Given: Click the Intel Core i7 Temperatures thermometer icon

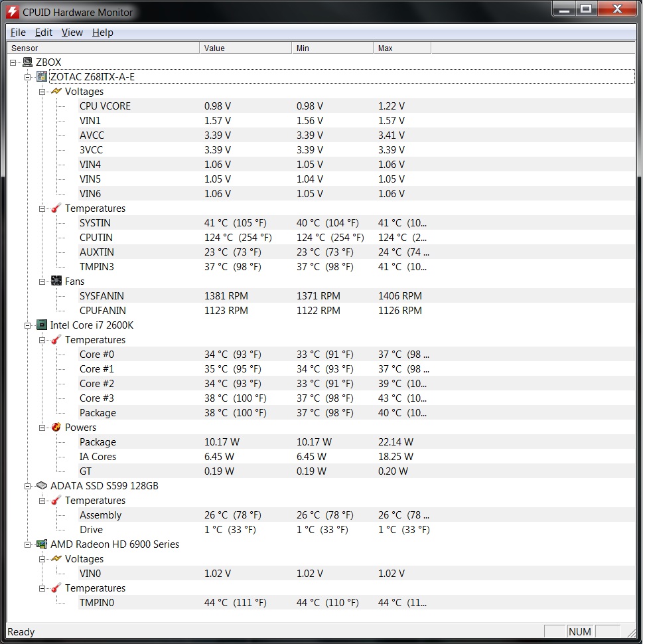Looking at the screenshot, I should 56,339.
